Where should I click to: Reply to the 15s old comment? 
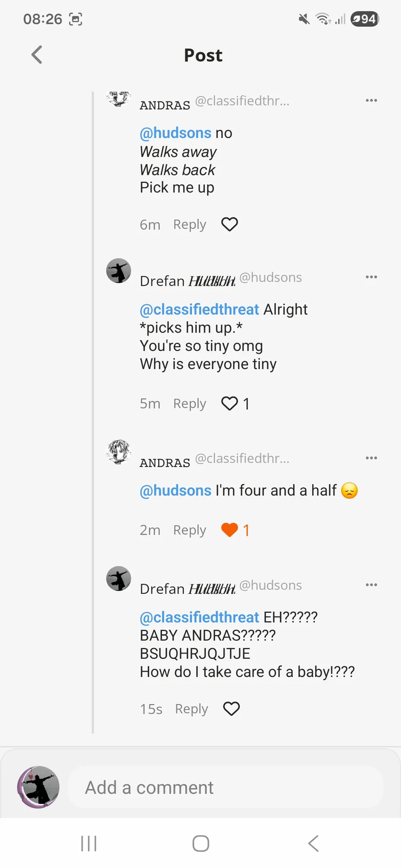pyautogui.click(x=191, y=709)
